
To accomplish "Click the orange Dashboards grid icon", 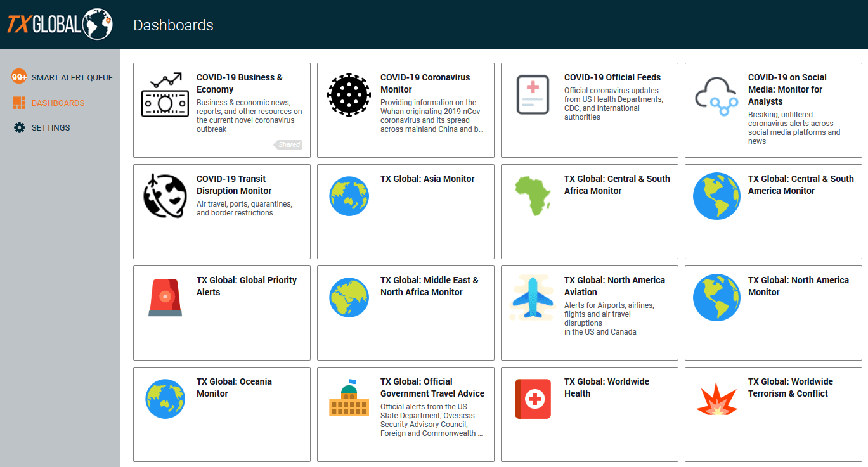I will click(x=19, y=103).
